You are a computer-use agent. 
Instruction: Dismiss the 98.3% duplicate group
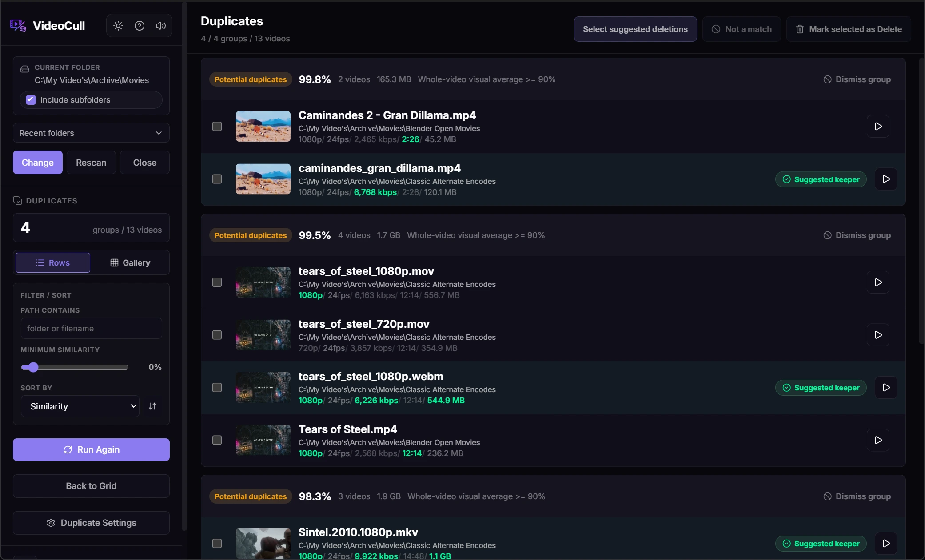(x=857, y=496)
